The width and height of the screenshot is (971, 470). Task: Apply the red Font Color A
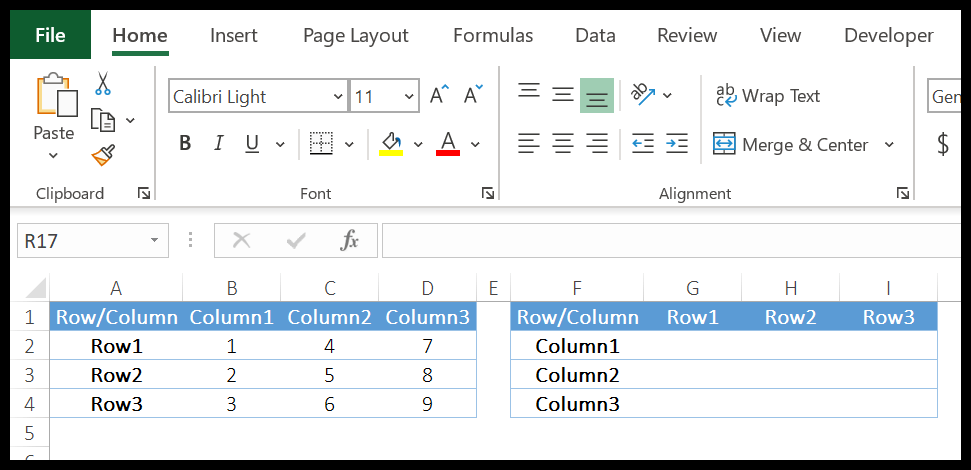pos(448,144)
